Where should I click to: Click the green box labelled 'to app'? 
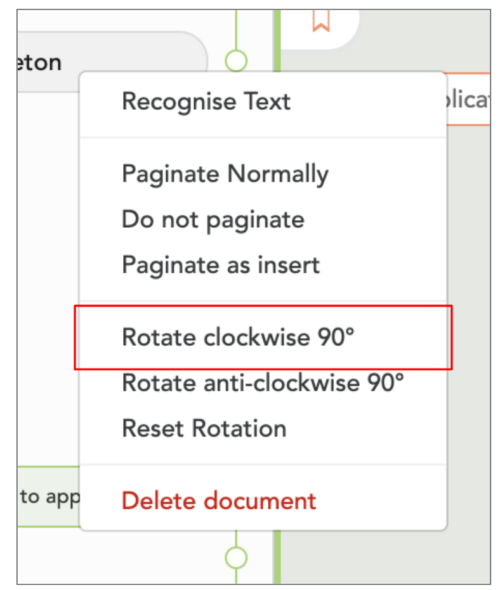[49, 497]
